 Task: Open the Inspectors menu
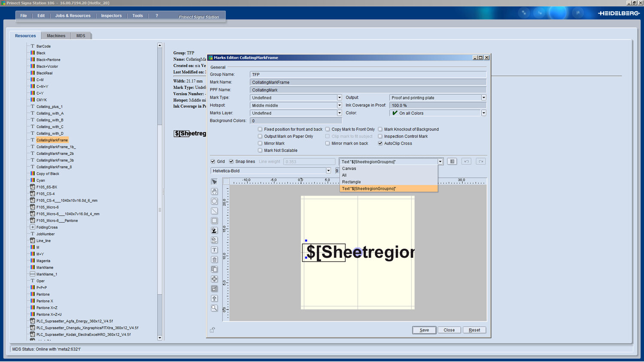(111, 16)
